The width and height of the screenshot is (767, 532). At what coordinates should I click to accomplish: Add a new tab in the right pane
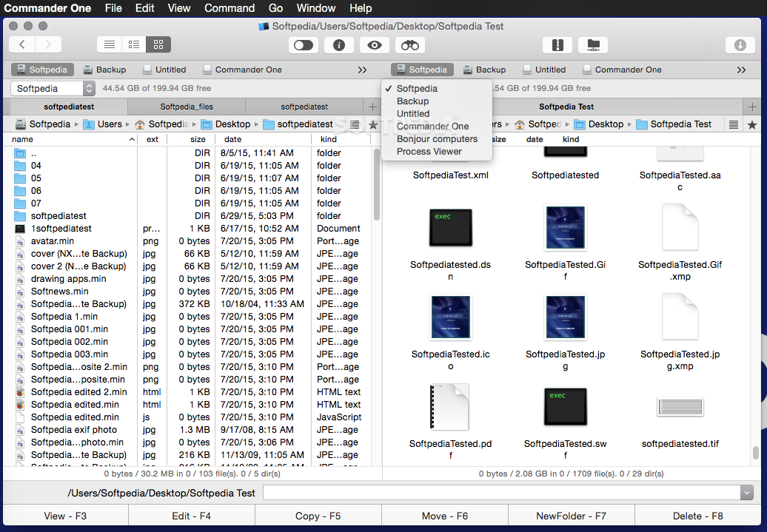[752, 107]
